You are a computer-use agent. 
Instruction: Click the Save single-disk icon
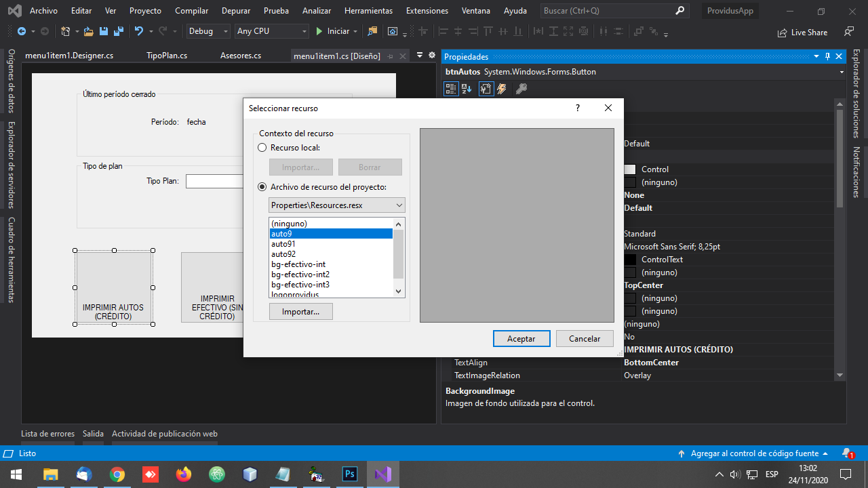click(x=104, y=31)
